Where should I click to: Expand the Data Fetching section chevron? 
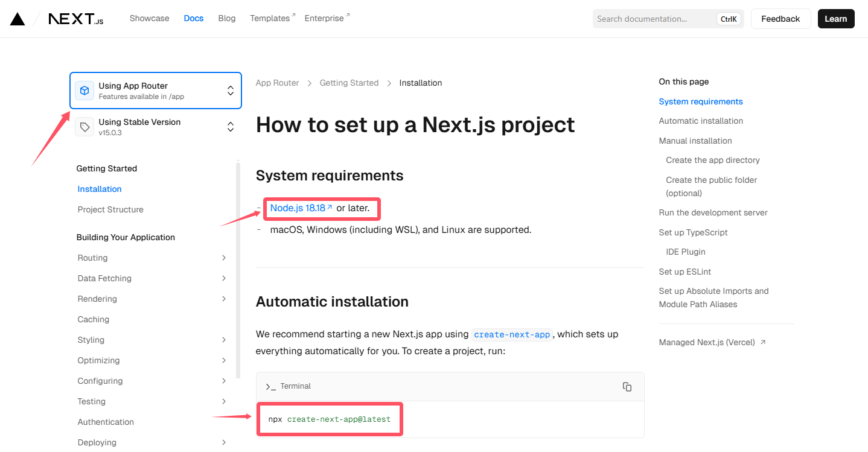pos(224,278)
